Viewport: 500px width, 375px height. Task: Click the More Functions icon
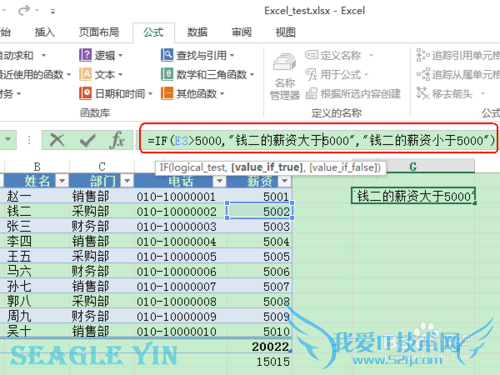(167, 93)
